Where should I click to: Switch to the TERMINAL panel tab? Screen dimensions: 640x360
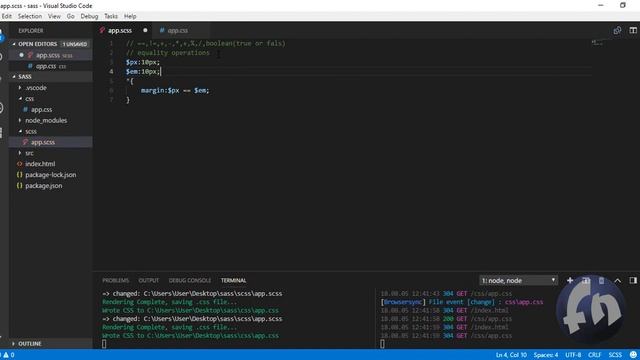pyautogui.click(x=233, y=280)
